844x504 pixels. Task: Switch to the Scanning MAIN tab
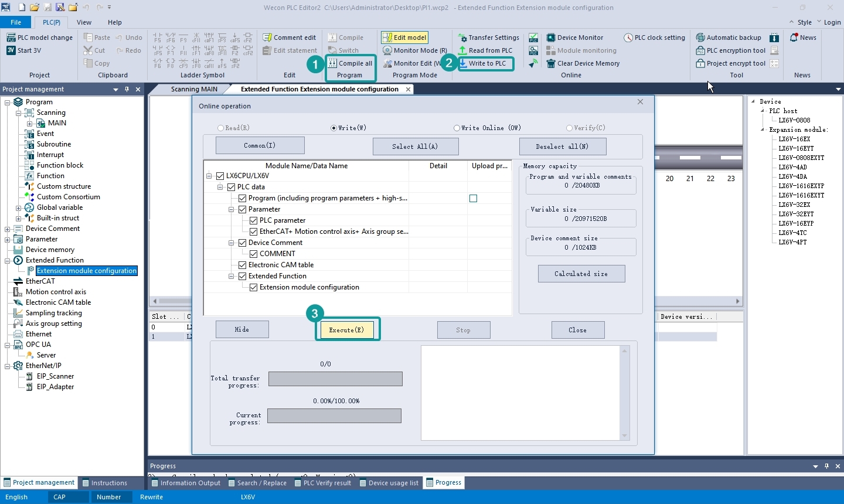point(194,89)
